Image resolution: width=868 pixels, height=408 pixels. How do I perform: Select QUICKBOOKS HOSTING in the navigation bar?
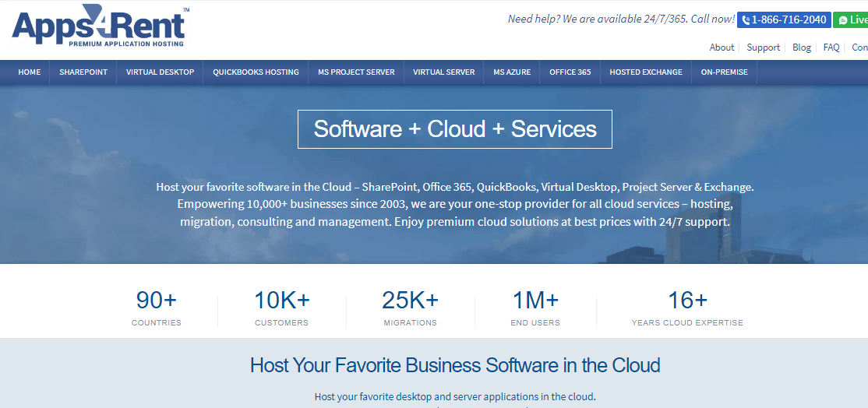click(256, 72)
